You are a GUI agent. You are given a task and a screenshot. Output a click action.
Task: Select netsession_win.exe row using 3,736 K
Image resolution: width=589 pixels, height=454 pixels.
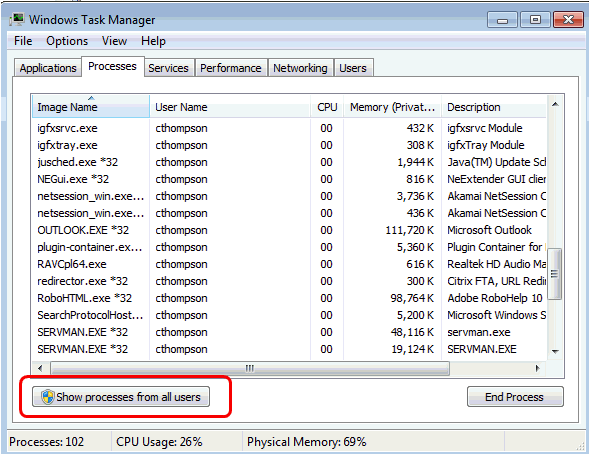pyautogui.click(x=289, y=196)
